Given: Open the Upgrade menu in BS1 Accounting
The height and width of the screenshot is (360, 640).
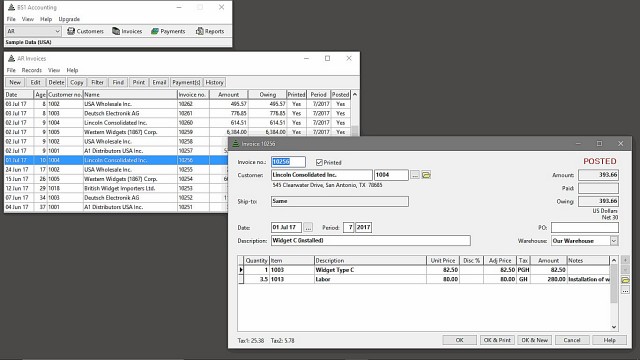Looking at the screenshot, I should (69, 19).
